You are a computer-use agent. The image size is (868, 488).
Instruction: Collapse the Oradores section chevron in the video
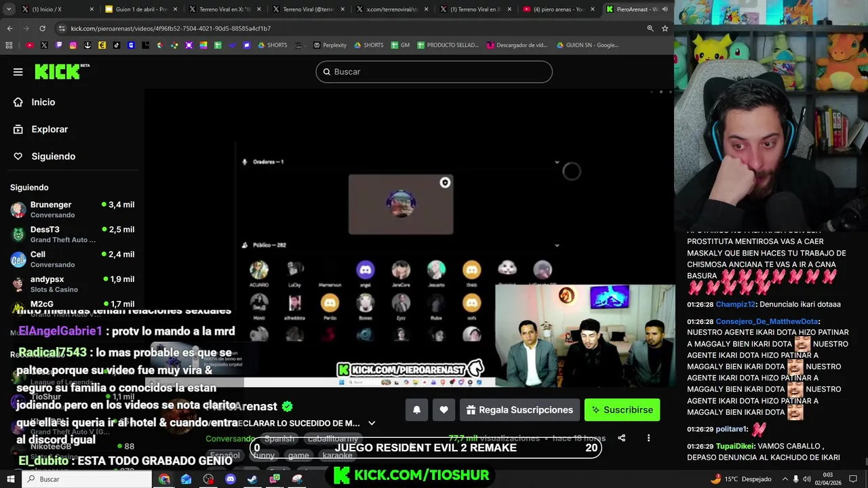pos(557,162)
